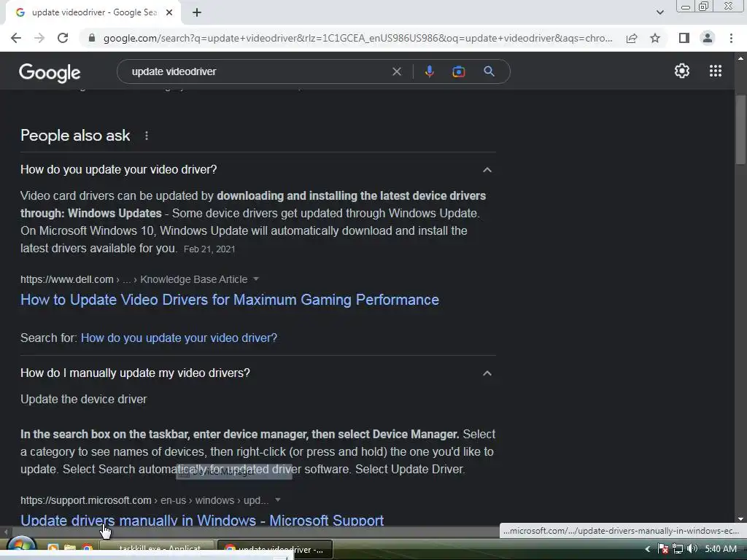Click the 'People also ask' heading
Image resolution: width=747 pixels, height=560 pixels.
pos(75,135)
